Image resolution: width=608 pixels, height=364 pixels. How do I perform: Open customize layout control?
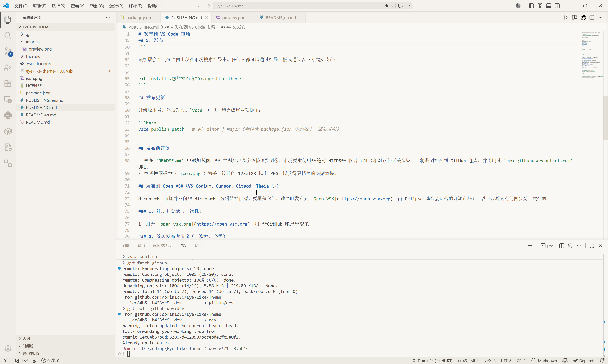coord(540,6)
